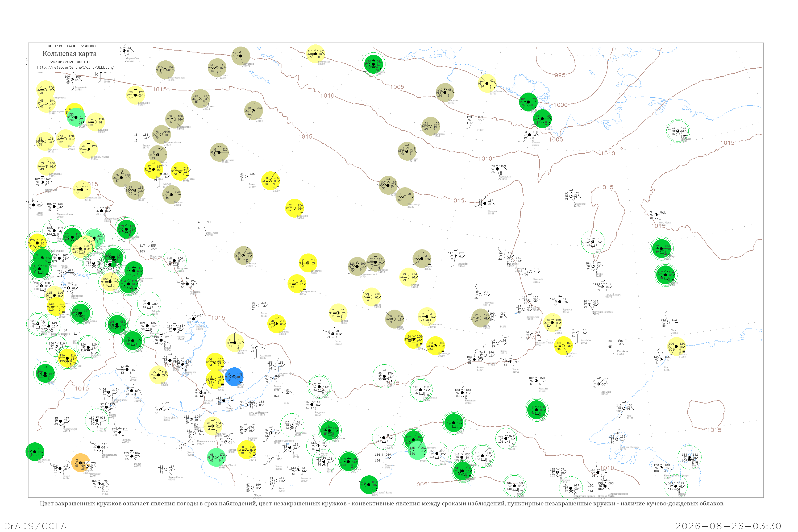The width and height of the screenshot is (798, 532).
Task: Open the meteocenter.net/circ/UEEE.png URL
Action: point(75,67)
